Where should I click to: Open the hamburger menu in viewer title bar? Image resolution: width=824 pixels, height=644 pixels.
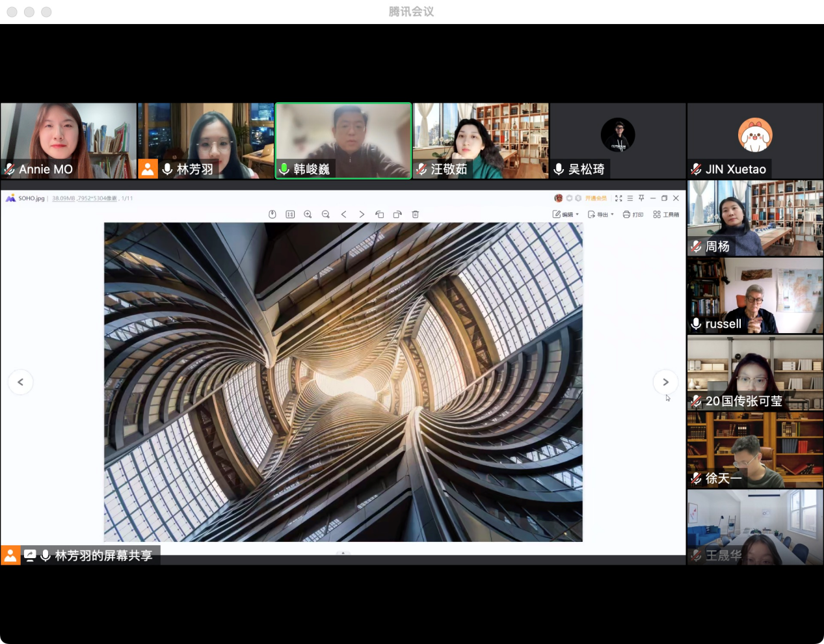(x=630, y=198)
